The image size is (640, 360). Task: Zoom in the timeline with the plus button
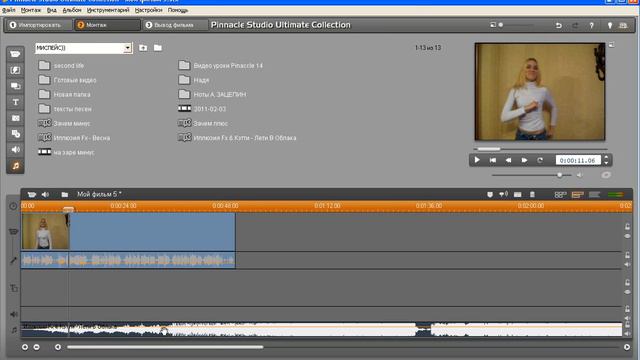[x=25, y=347]
